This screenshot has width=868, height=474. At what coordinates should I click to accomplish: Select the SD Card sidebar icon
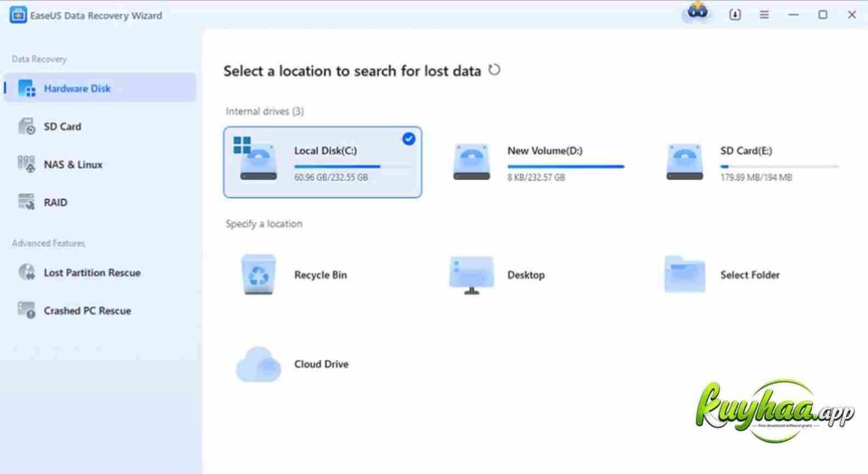pos(26,126)
